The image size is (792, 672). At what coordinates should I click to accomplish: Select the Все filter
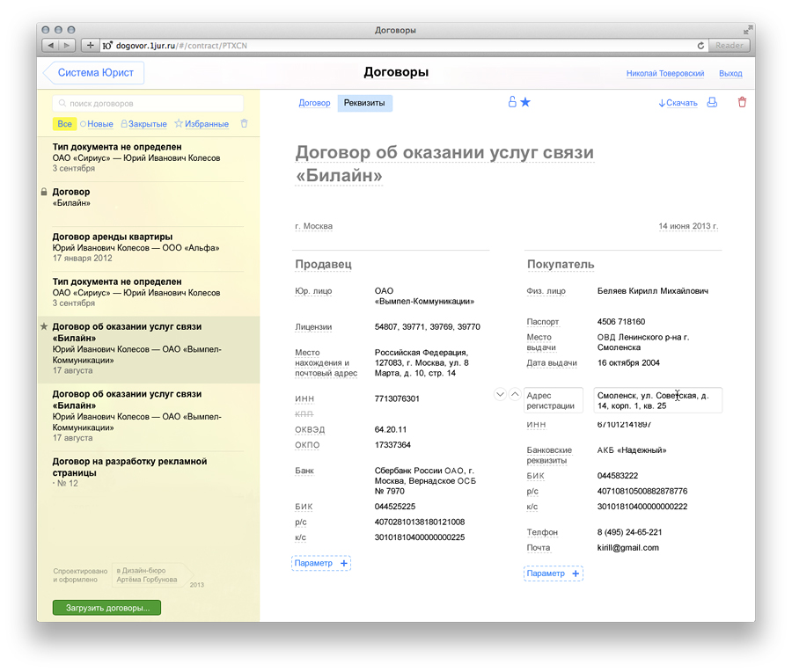[x=63, y=123]
